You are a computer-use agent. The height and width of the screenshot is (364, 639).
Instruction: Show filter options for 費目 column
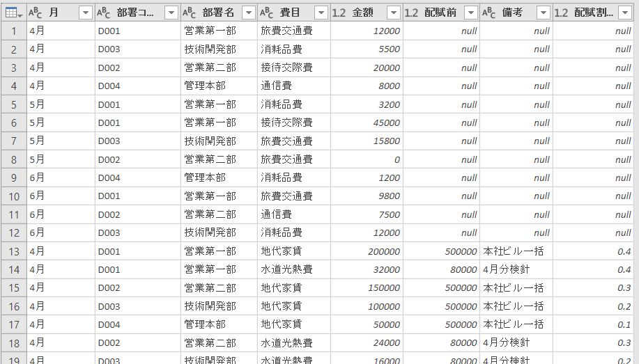coord(321,13)
